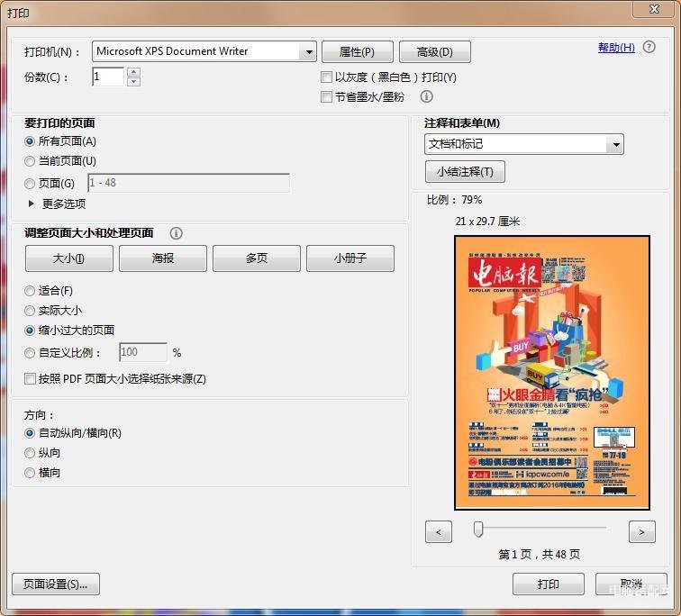
Task: Select current page radio button
Action: 31,161
